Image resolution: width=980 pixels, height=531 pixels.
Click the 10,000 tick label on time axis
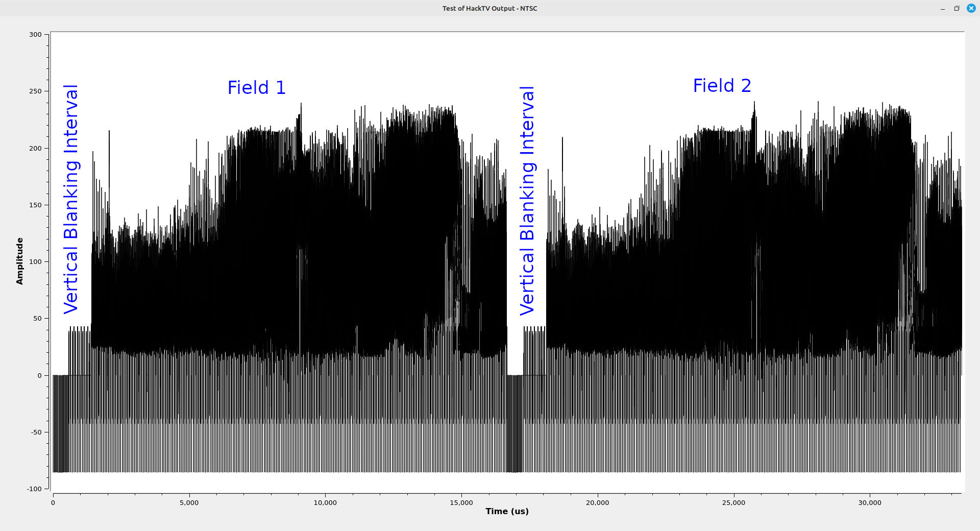click(325, 502)
